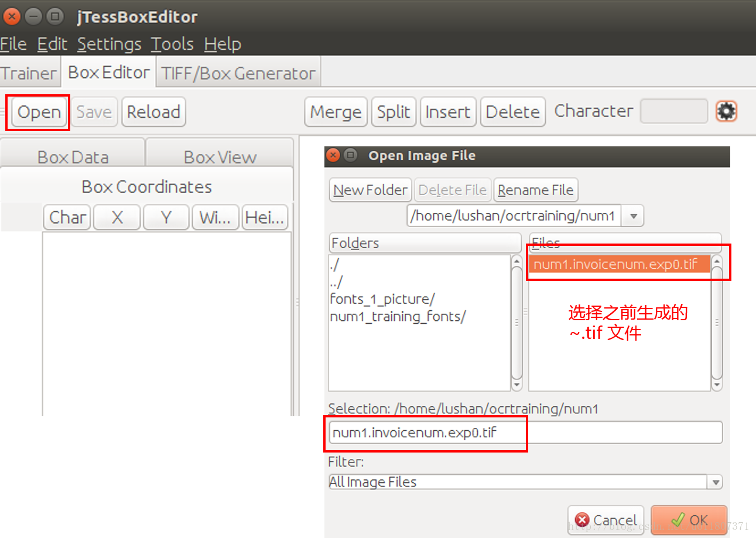This screenshot has height=538, width=756.
Task: Click the Char column header
Action: pos(67,218)
